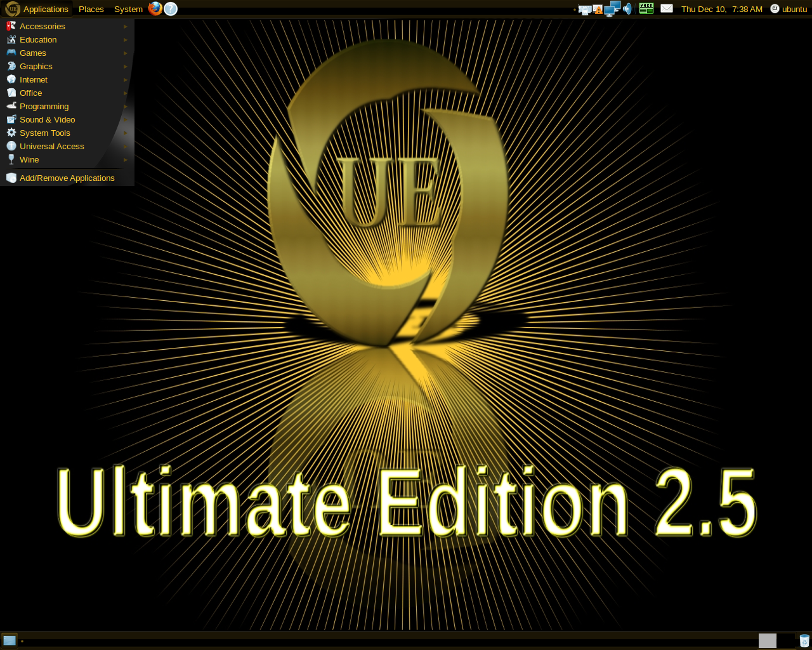Expand the Internet submenu
Image resolution: width=812 pixels, height=650 pixels.
pyautogui.click(x=67, y=79)
